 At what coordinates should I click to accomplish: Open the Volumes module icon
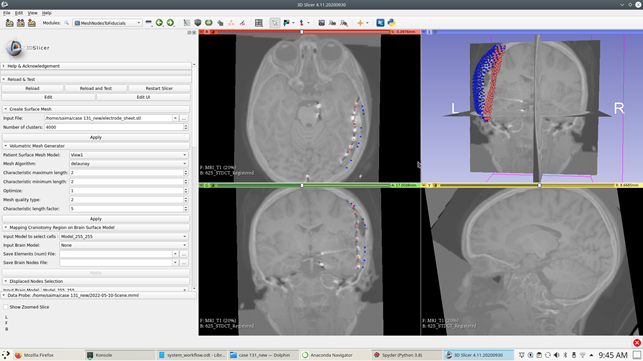tap(198, 23)
